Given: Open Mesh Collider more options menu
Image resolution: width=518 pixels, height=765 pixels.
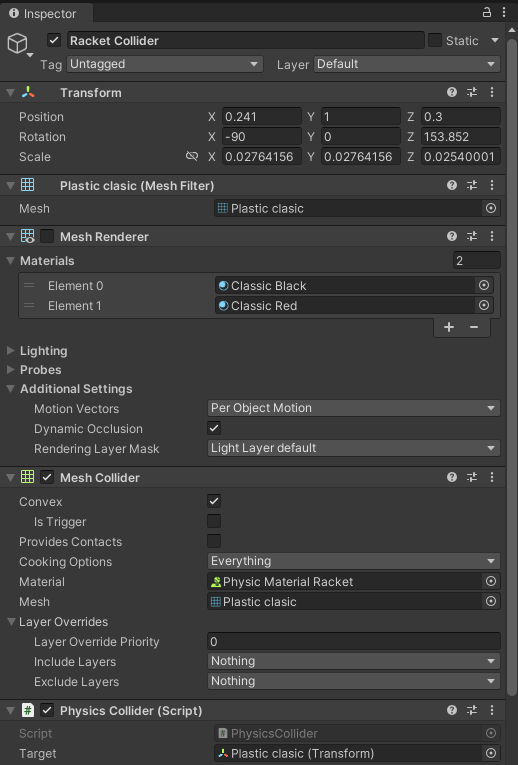Looking at the screenshot, I should (x=492, y=477).
